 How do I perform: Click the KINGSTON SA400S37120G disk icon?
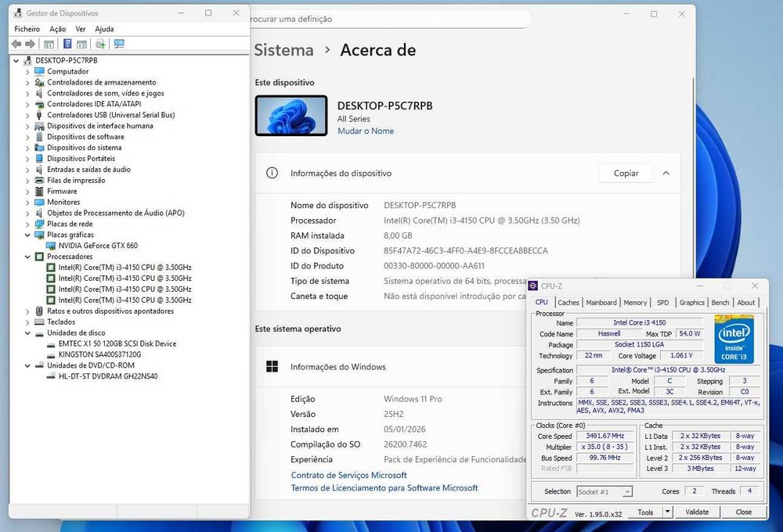(x=50, y=354)
